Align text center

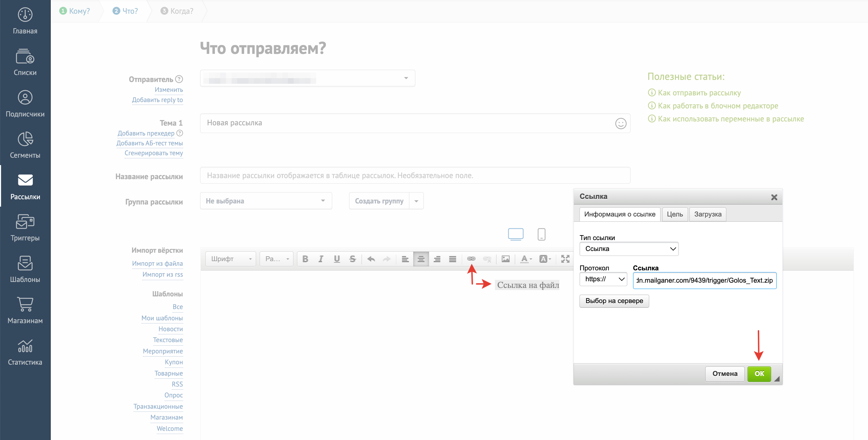point(421,259)
